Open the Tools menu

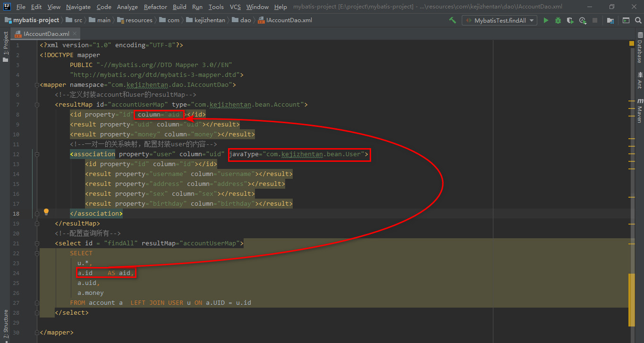(216, 7)
